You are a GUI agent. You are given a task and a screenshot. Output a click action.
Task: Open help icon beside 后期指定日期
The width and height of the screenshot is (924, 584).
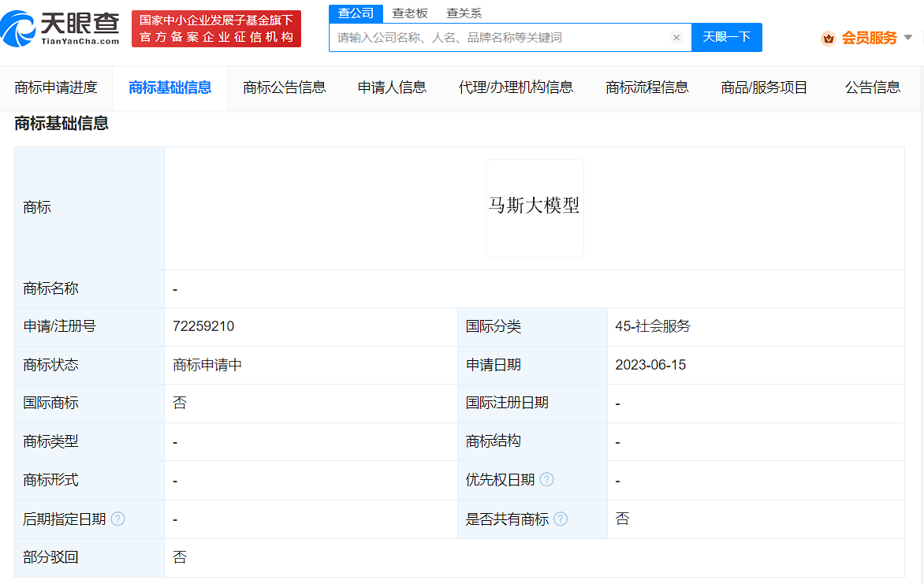coord(117,519)
